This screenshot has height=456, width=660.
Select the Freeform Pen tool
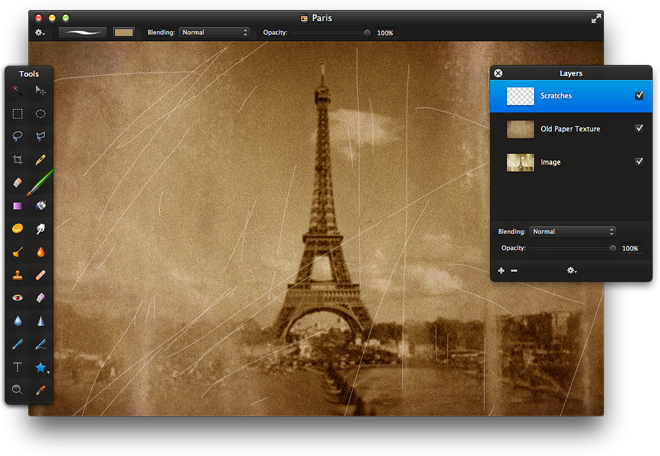coord(40,344)
